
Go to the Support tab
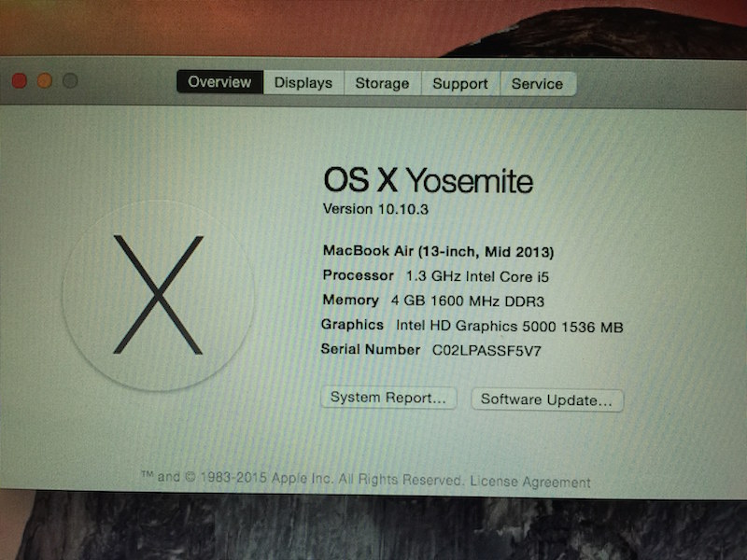(x=460, y=84)
